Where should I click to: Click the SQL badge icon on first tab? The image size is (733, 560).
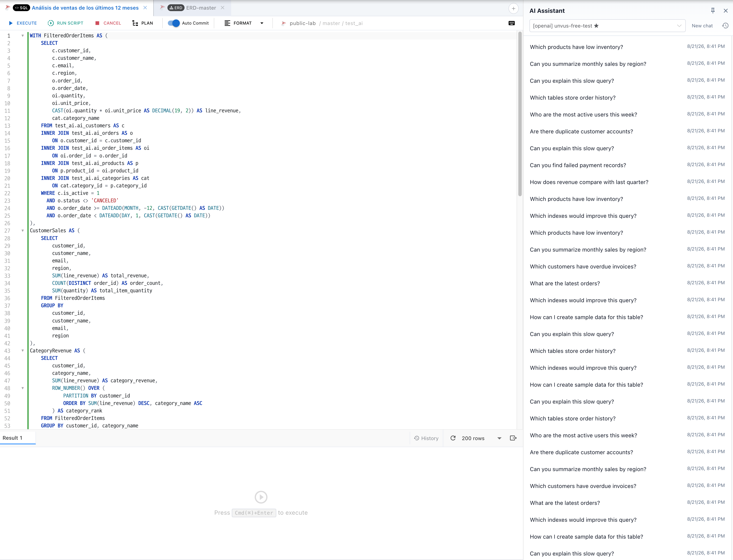(21, 8)
